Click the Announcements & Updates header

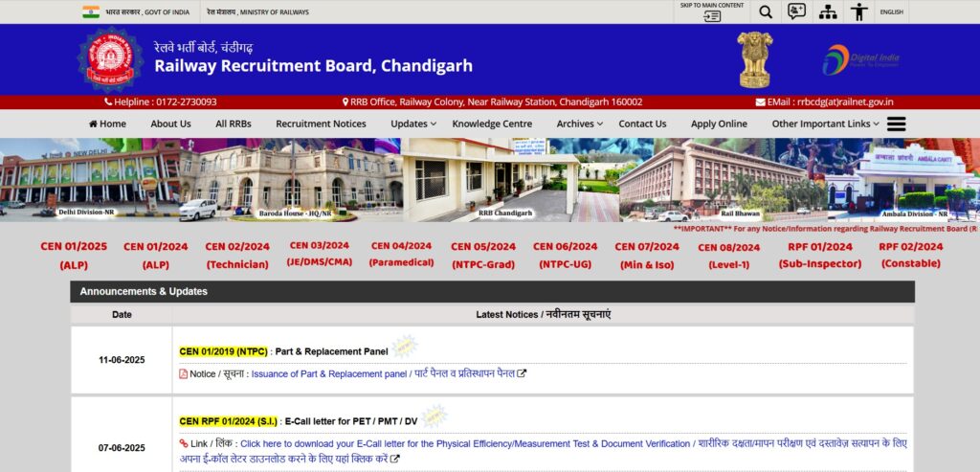[493, 291]
